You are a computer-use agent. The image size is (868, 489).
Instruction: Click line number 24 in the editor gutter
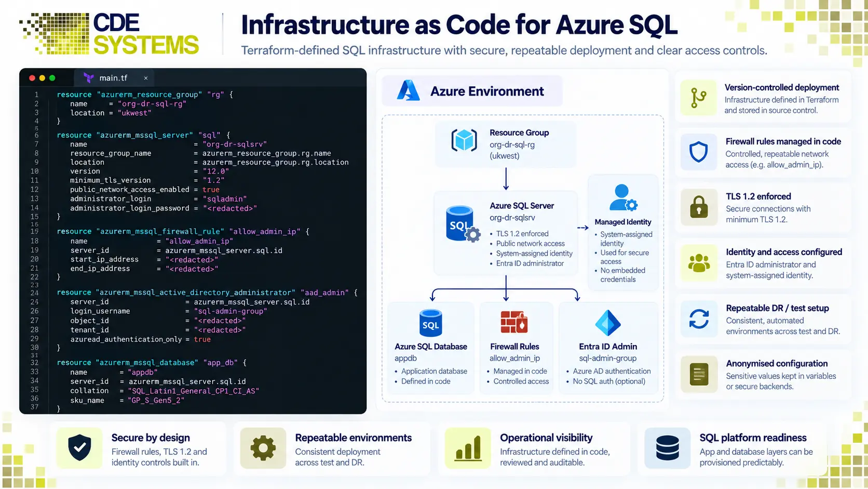[x=34, y=293]
